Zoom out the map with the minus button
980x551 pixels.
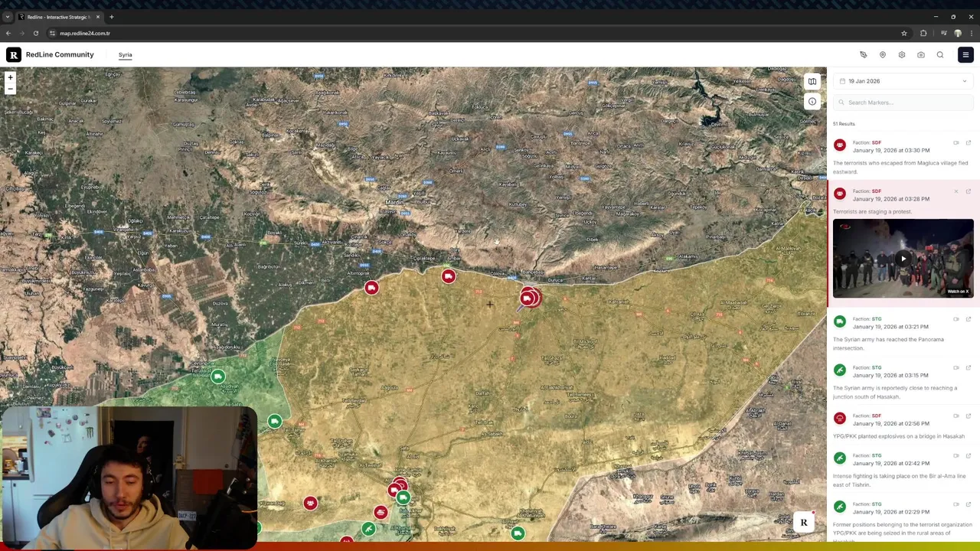coord(10,89)
